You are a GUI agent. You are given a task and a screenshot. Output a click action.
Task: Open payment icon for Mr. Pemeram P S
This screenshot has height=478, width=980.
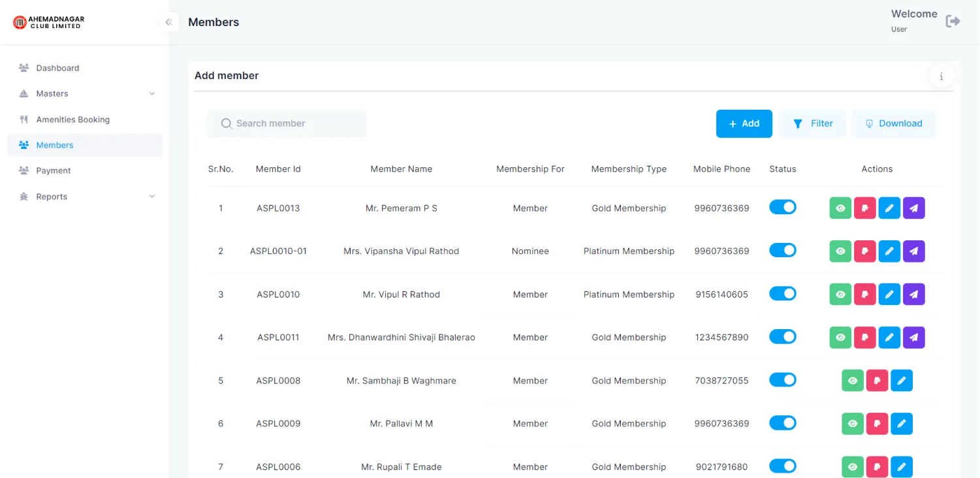865,208
